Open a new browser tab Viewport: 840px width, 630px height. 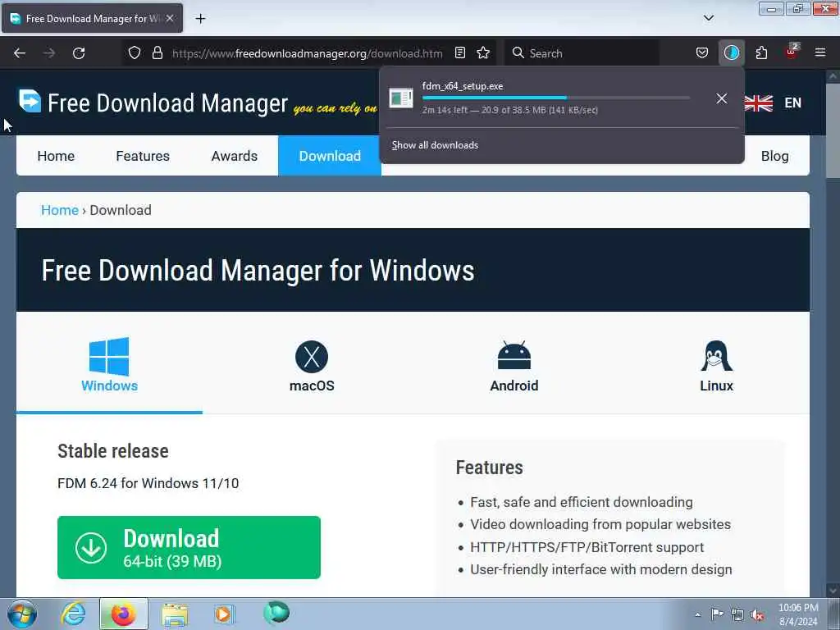tap(200, 18)
